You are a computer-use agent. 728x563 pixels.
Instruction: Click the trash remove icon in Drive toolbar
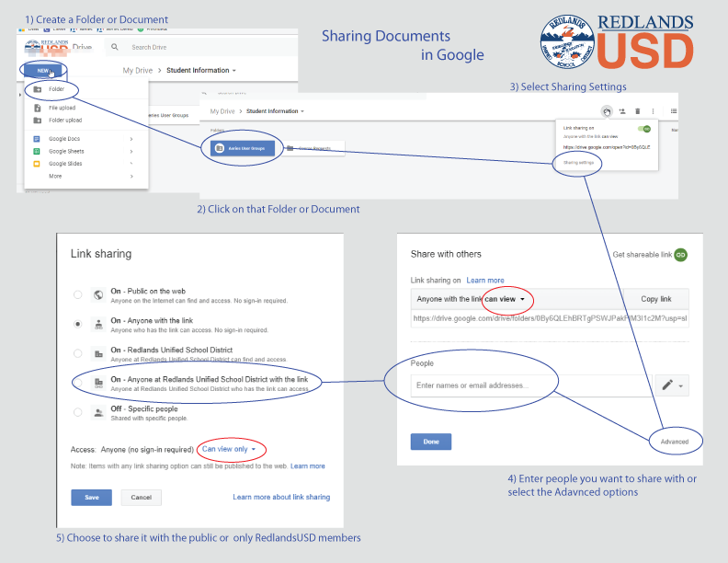pyautogui.click(x=638, y=111)
